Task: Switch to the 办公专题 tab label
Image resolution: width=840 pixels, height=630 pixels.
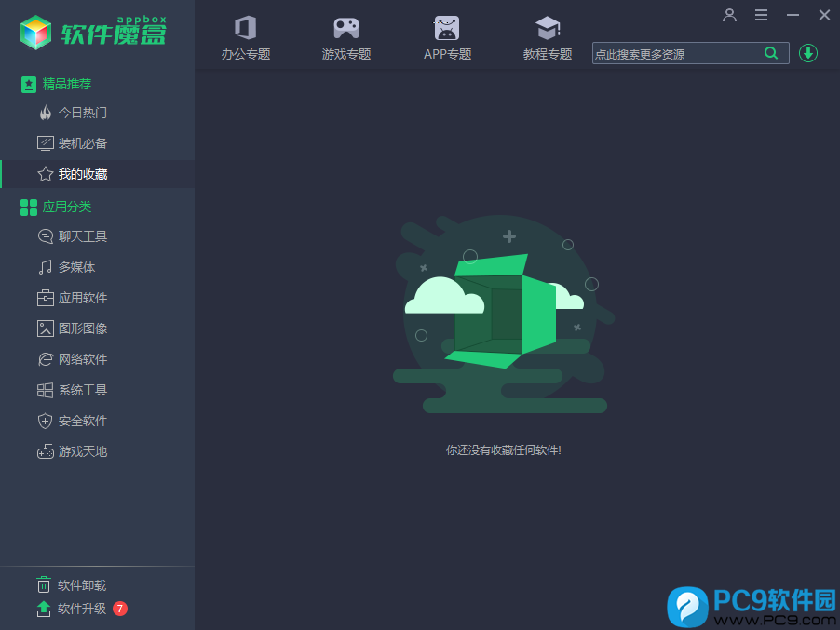Action: click(x=245, y=54)
